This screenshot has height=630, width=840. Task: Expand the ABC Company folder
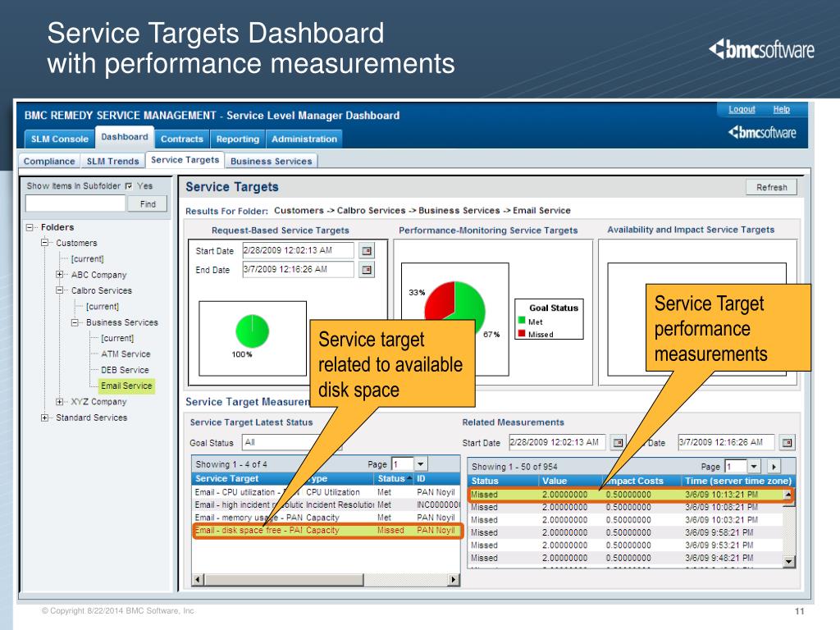(x=59, y=274)
